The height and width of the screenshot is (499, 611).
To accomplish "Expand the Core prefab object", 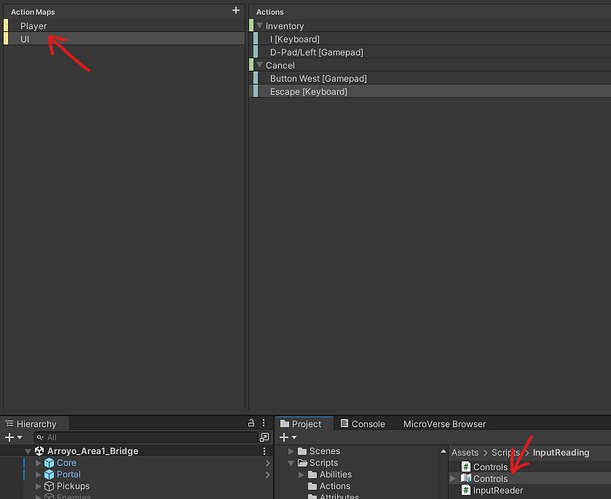I will click(x=38, y=463).
